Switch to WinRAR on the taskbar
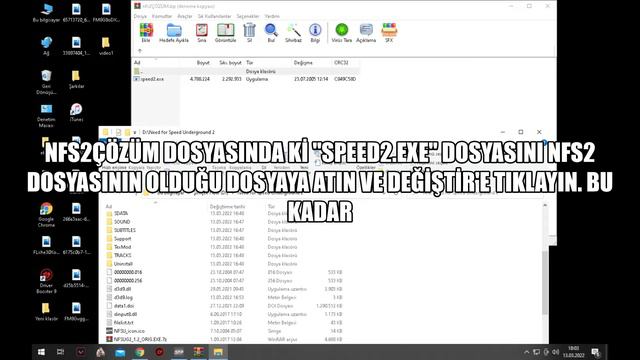The image size is (640, 360). pyautogui.click(x=199, y=352)
